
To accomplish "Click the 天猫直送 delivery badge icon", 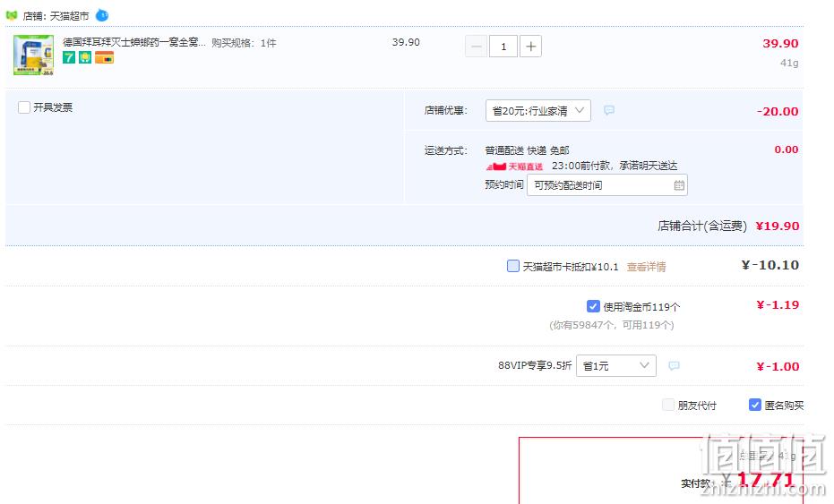I will tap(514, 167).
